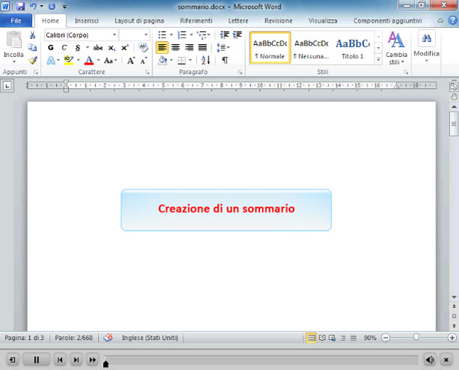459x370 pixels.
Task: Click the proofing check icon in status bar
Action: pos(108,338)
